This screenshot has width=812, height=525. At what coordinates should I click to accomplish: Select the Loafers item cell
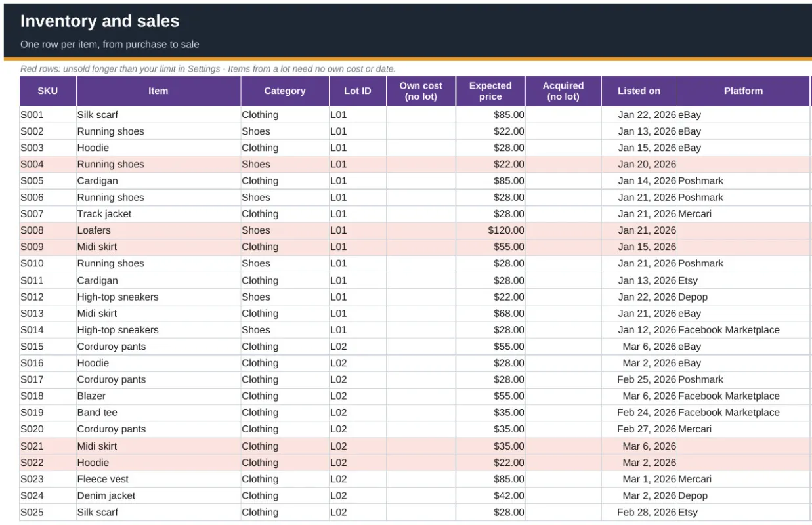tap(158, 230)
